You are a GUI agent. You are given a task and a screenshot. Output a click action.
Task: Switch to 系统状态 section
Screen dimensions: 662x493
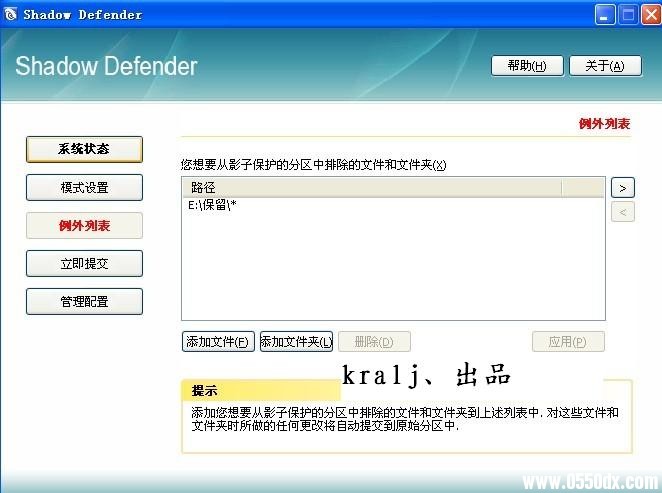pyautogui.click(x=84, y=149)
